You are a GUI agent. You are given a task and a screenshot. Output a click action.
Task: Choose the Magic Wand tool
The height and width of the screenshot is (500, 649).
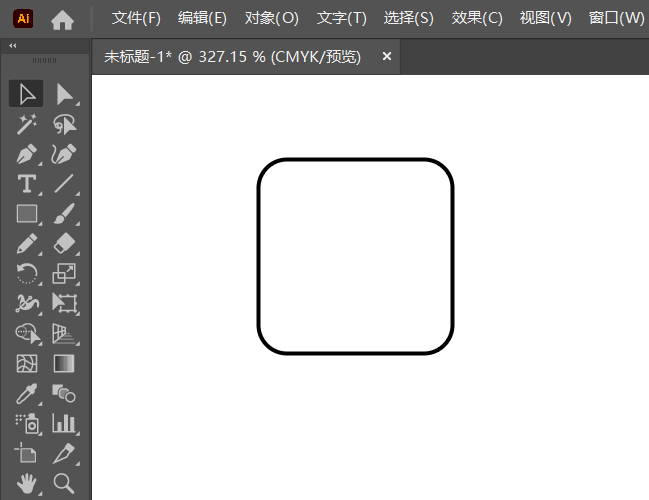pos(26,124)
